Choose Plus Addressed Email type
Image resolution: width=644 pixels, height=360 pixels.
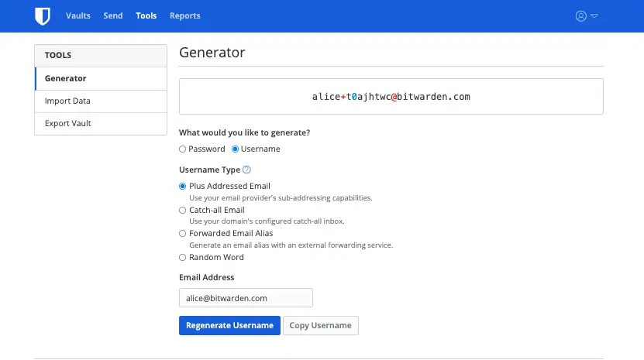tap(182, 186)
